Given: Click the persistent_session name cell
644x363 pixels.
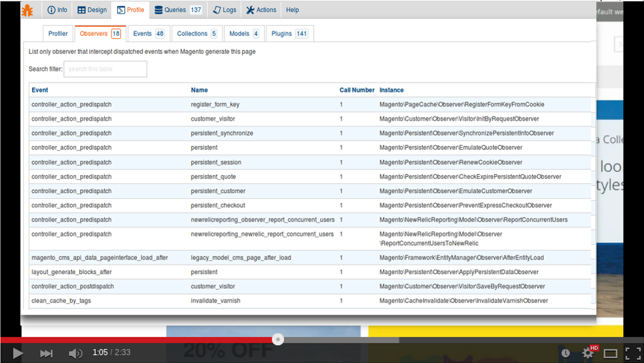Looking at the screenshot, I should coord(216,162).
